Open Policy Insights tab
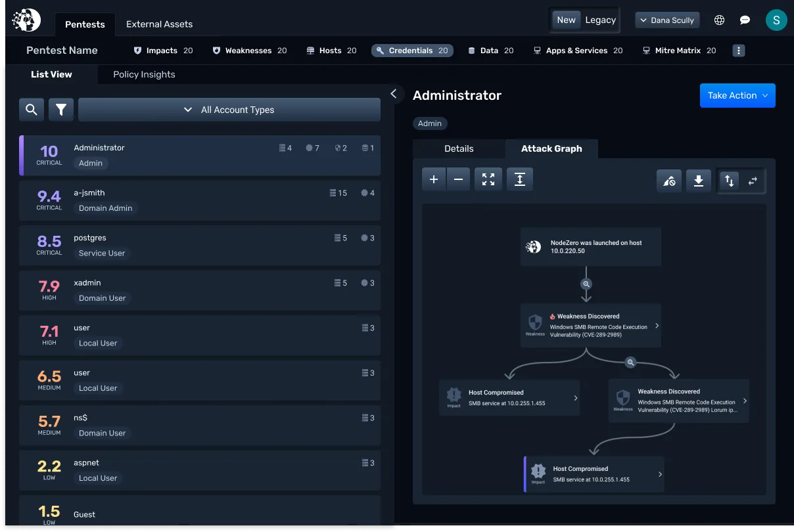 144,74
